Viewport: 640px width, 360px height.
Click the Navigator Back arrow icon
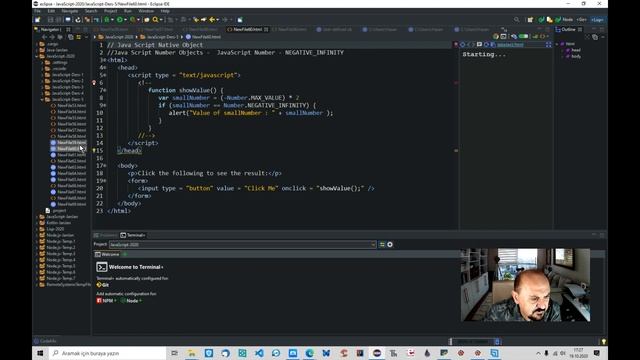(x=44, y=37)
